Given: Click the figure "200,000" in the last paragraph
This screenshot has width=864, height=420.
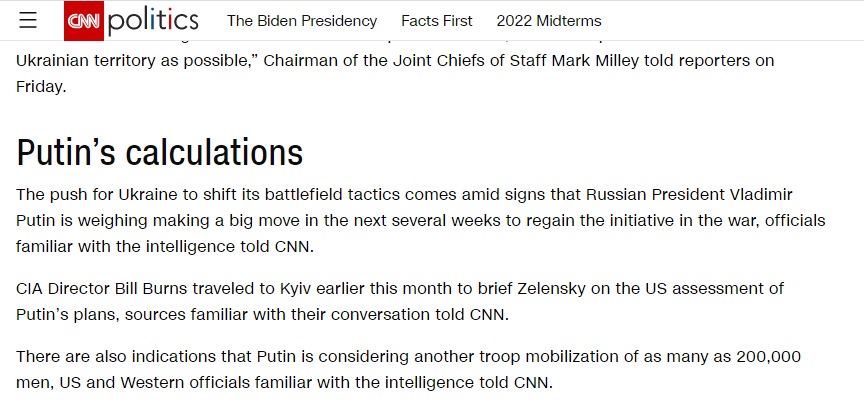Looking at the screenshot, I should point(768,357).
